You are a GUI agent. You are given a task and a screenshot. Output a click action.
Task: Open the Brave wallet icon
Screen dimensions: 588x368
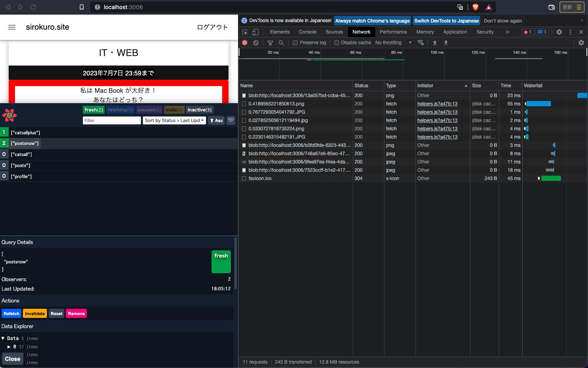tap(552, 7)
